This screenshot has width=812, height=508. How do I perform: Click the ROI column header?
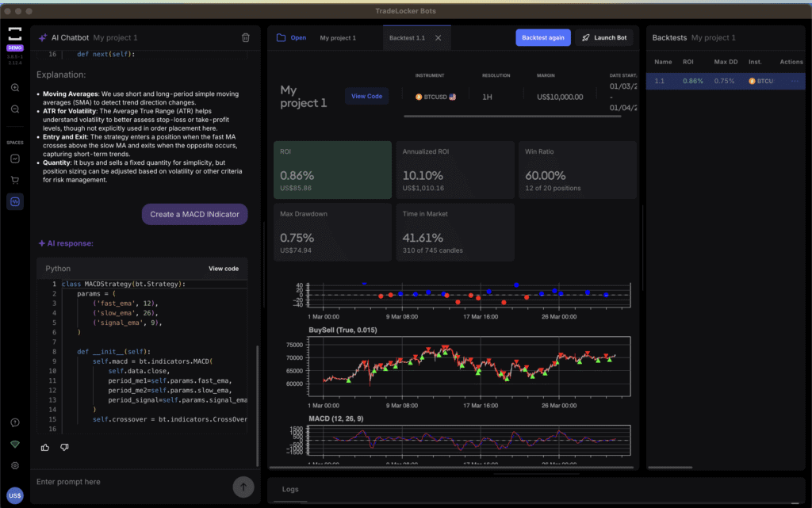(688, 62)
